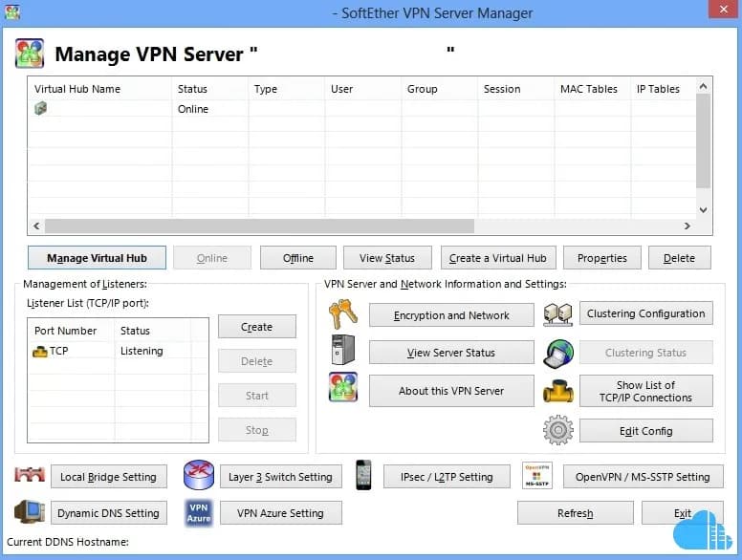
Task: Select the virtual hub row icon
Action: point(41,108)
